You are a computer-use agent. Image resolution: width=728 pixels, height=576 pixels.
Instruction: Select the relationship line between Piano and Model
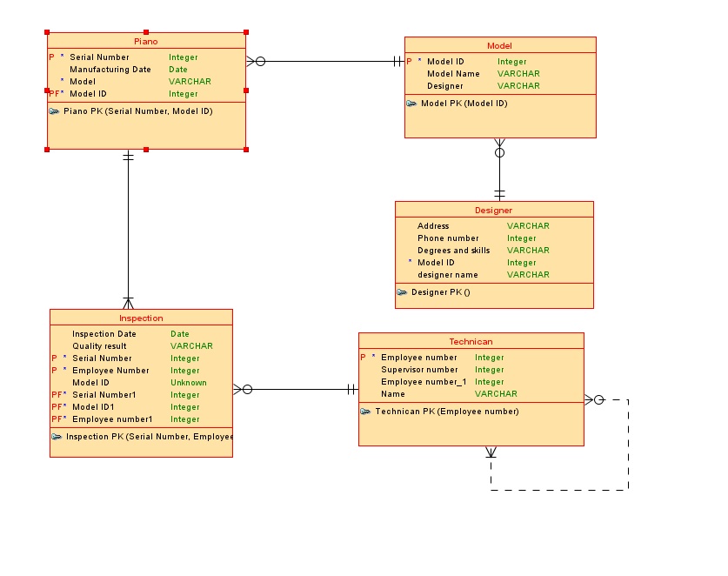click(331, 62)
